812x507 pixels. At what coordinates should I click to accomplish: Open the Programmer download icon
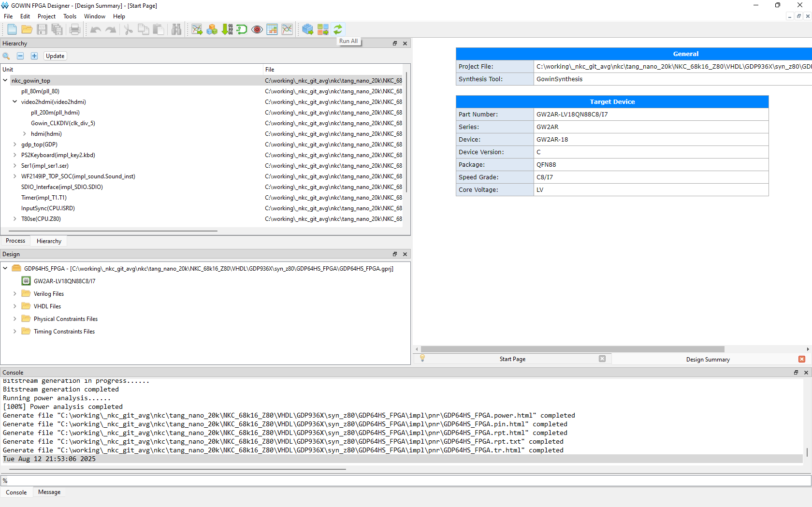[x=227, y=29]
